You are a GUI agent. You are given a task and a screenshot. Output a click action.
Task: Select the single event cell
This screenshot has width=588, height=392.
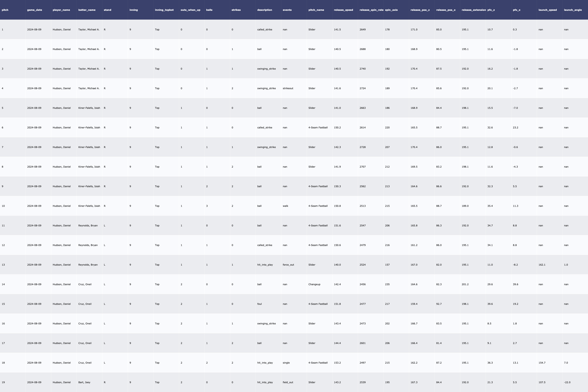click(x=286, y=363)
